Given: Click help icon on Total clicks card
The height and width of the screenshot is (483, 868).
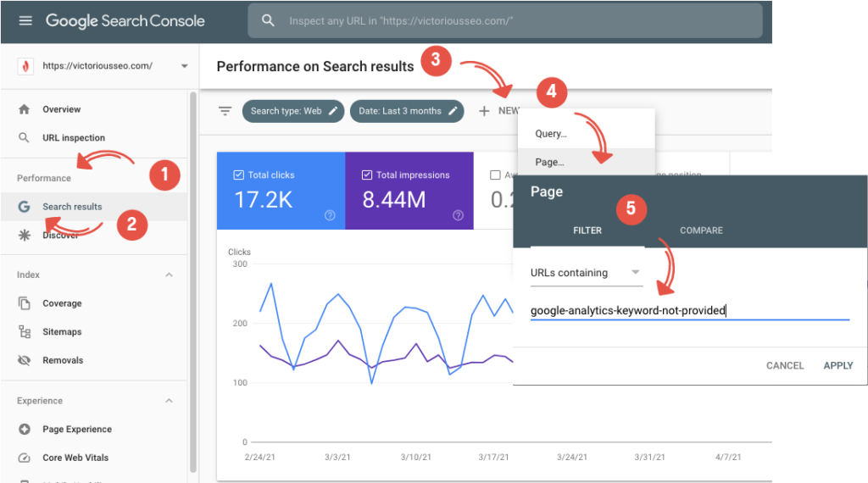Looking at the screenshot, I should coord(330,215).
